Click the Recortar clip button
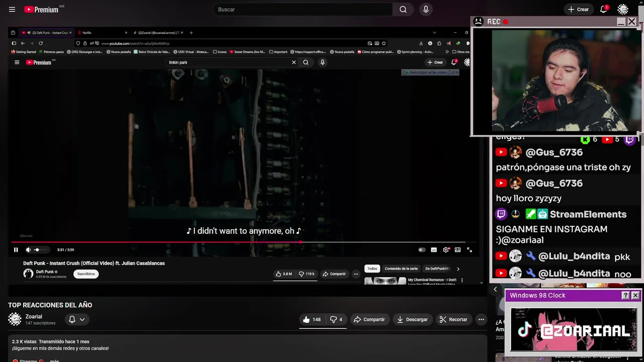Viewport: 644px width, 362px height. pos(453,319)
